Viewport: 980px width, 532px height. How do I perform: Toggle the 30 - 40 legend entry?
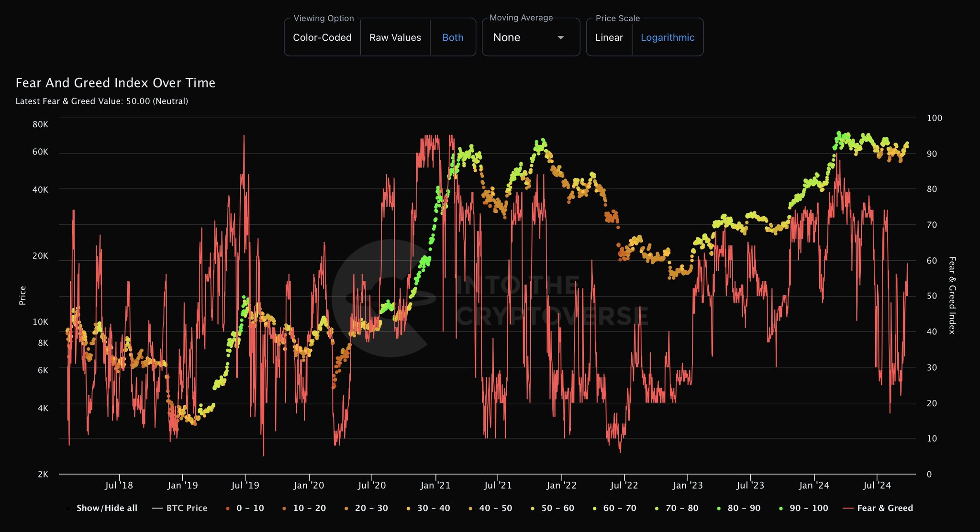click(x=433, y=508)
